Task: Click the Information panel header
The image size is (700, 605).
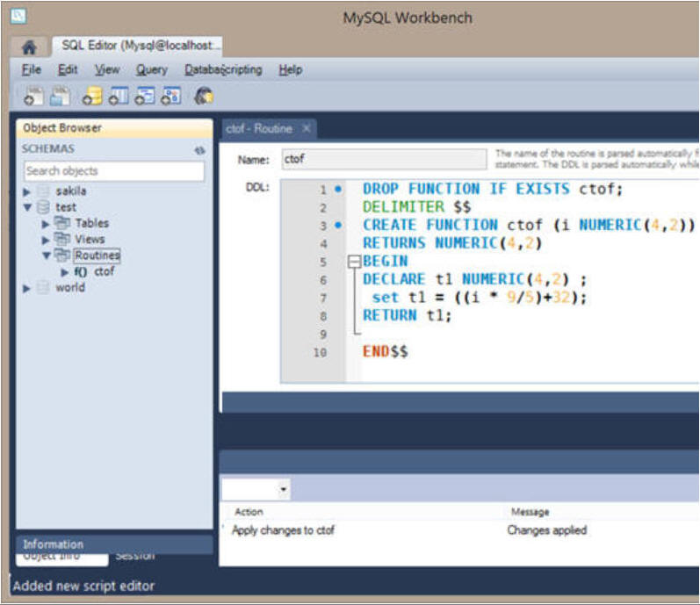Action: 114,544
